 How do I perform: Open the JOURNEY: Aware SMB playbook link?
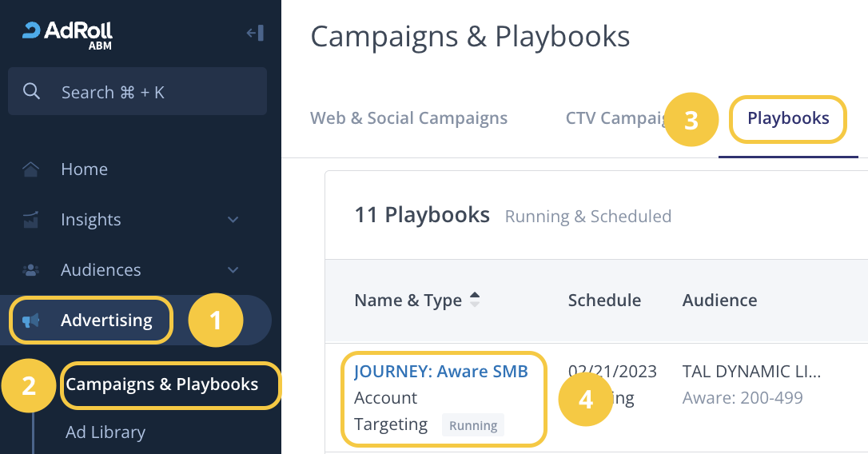[x=441, y=372]
